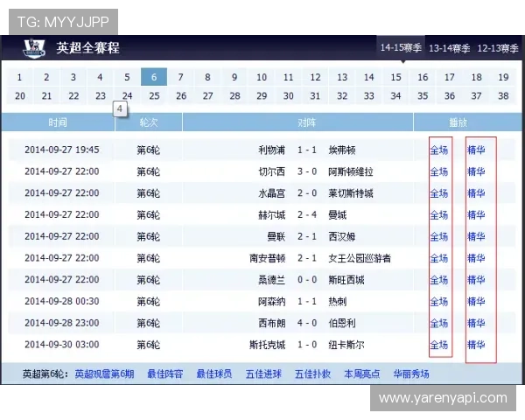Switch to the 12-13赛季 tab
This screenshot has height=420, width=525.
(498, 48)
